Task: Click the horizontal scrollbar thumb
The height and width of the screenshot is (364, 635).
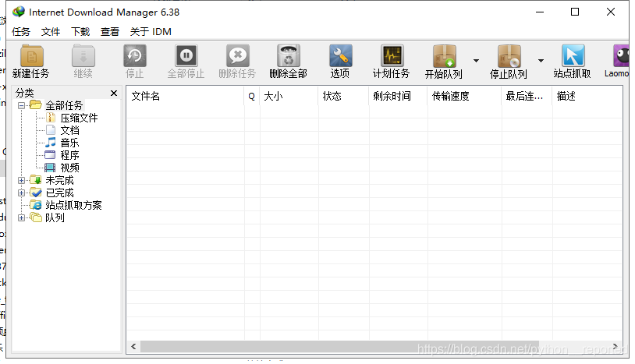Action: pos(339,347)
